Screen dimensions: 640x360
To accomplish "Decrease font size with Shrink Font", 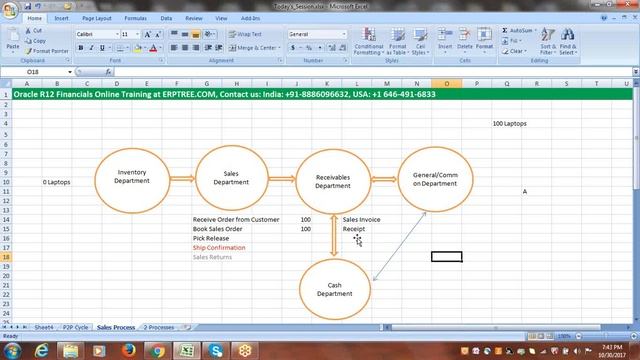I will click(158, 34).
